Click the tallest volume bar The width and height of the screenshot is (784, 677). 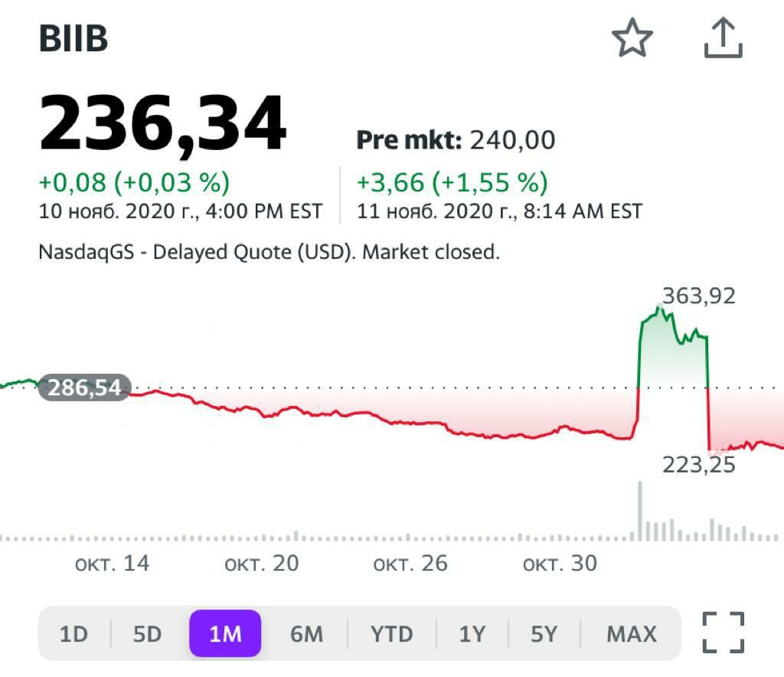coord(639,512)
